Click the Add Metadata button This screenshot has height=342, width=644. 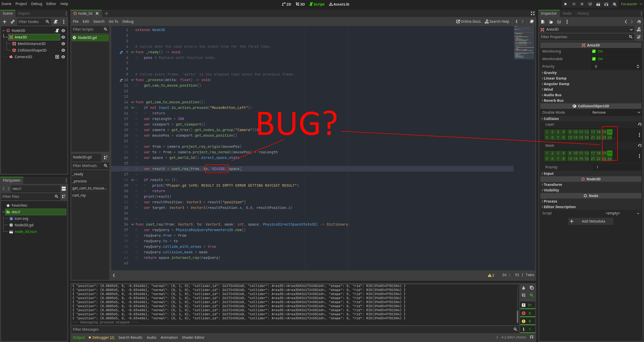coord(590,221)
